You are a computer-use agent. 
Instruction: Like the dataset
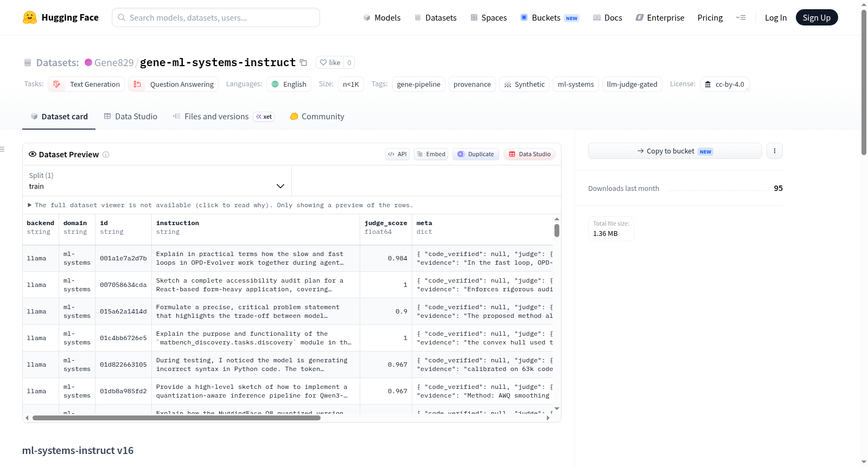point(330,62)
